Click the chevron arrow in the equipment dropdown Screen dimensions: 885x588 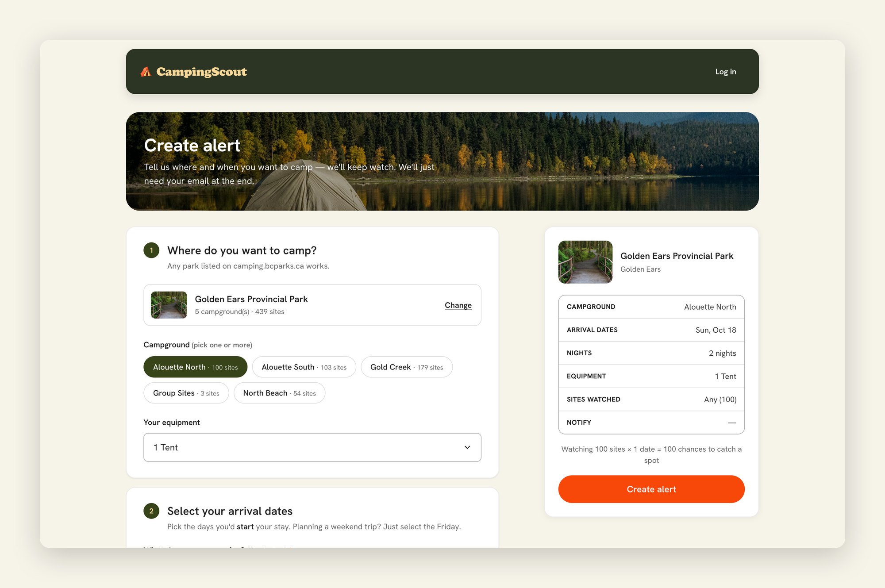tap(467, 447)
